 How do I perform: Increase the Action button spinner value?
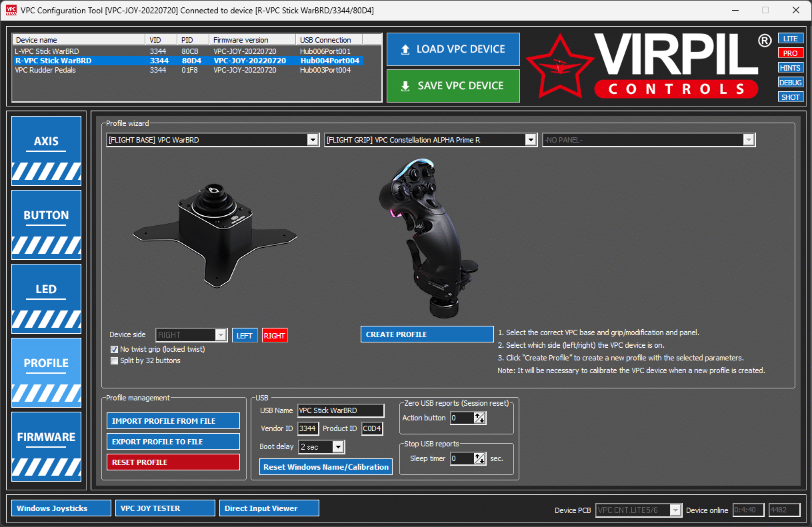click(480, 415)
